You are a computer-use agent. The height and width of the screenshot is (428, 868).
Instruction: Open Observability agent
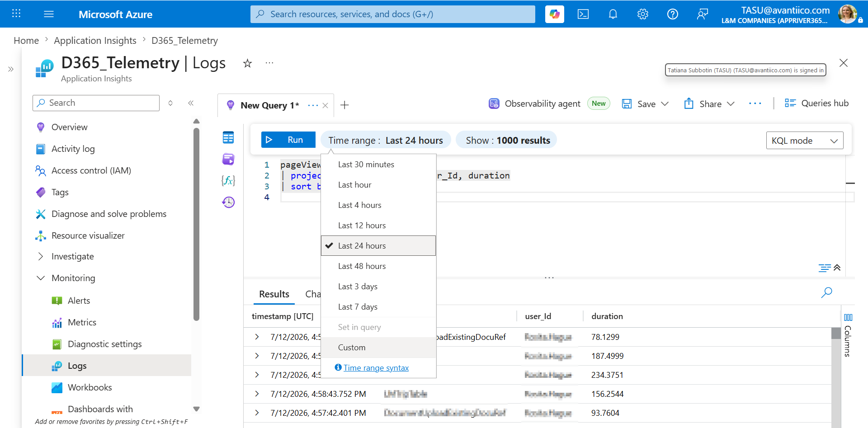pyautogui.click(x=535, y=104)
